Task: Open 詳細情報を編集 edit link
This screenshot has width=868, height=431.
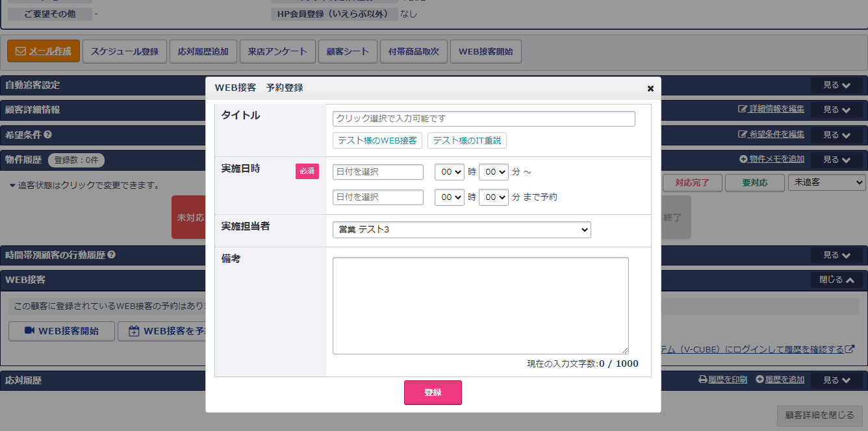Action: pyautogui.click(x=771, y=110)
